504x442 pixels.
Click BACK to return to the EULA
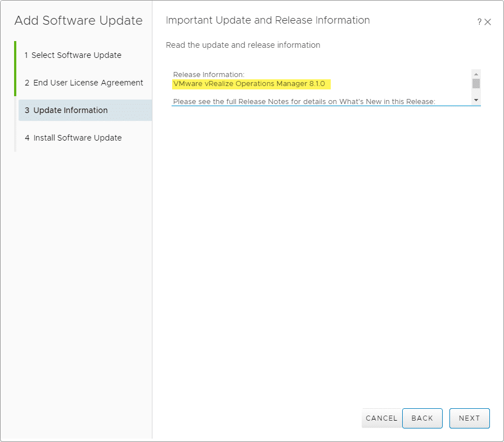(422, 418)
